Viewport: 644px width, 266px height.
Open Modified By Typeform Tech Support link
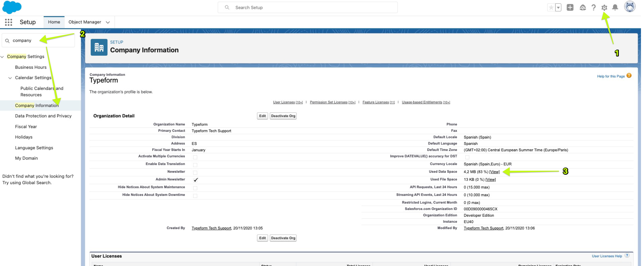[x=483, y=228]
